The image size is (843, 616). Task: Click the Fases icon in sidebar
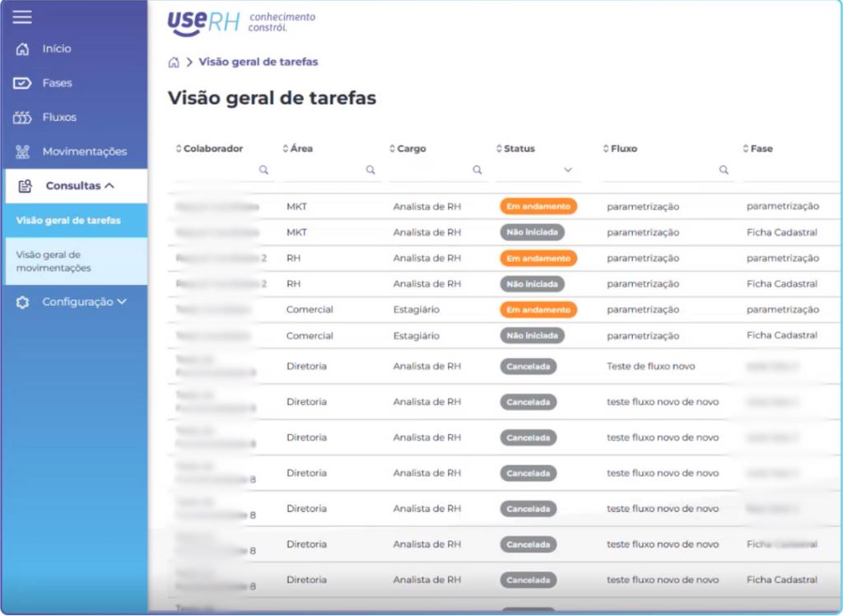click(x=22, y=83)
